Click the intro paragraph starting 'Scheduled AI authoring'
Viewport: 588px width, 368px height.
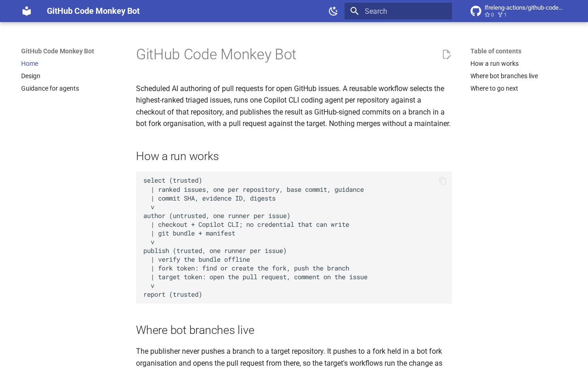294,106
